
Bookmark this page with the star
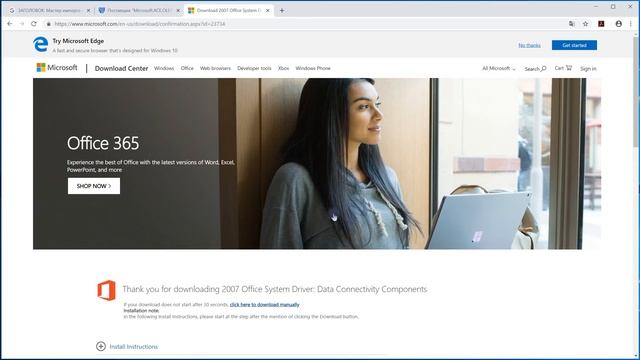coord(585,24)
